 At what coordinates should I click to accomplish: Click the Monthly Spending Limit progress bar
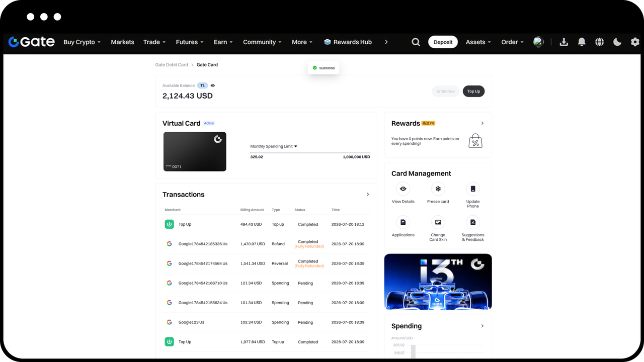click(x=310, y=152)
